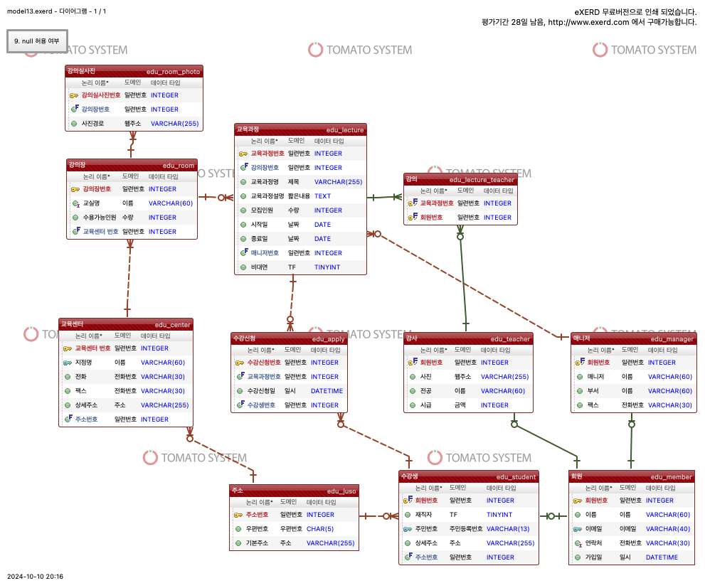Click the key icon of 회원번호 in edu_student

coord(408,500)
